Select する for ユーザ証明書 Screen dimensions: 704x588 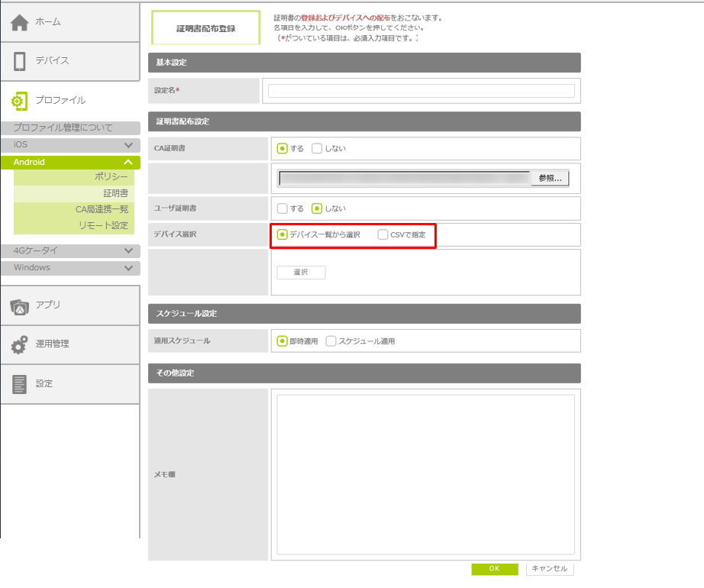coord(282,208)
